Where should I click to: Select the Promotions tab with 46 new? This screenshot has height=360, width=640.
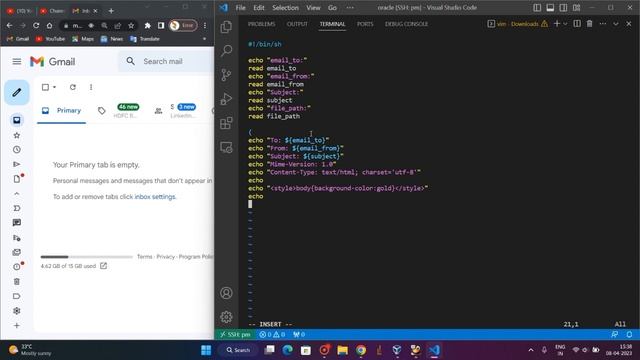point(120,111)
